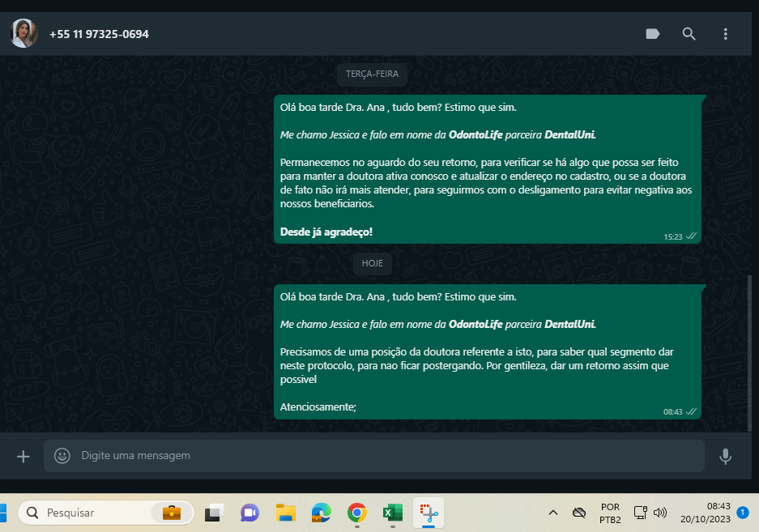Viewport: 759px width, 532px height.
Task: Click the TERÇA-FEIRA date separator
Action: pos(373,74)
